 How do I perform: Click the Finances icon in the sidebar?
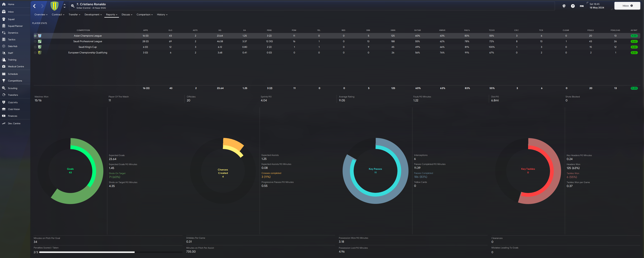[x=4, y=116]
